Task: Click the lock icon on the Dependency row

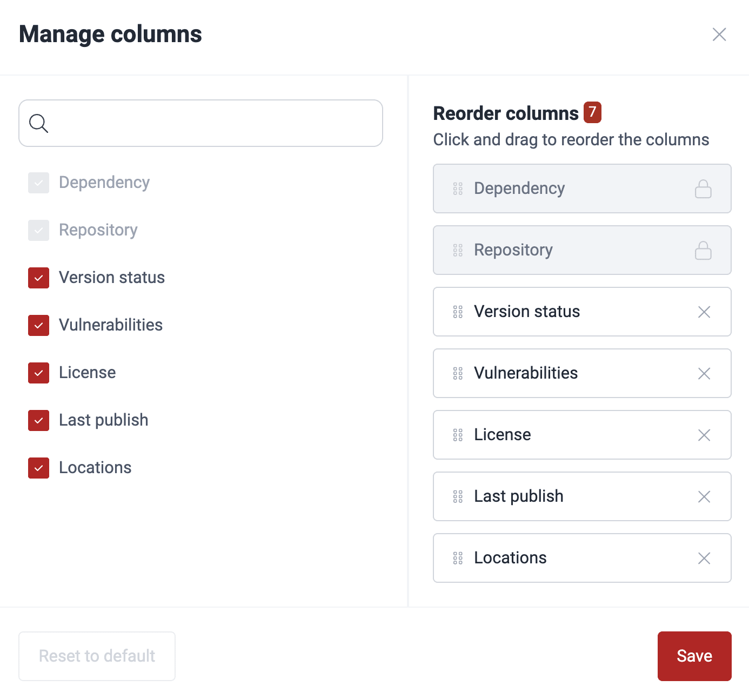Action: click(x=703, y=189)
